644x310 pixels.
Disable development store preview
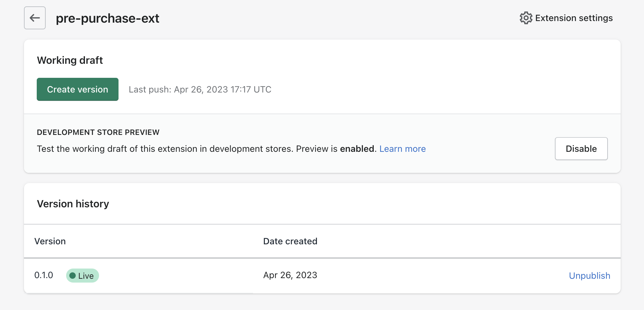tap(581, 149)
